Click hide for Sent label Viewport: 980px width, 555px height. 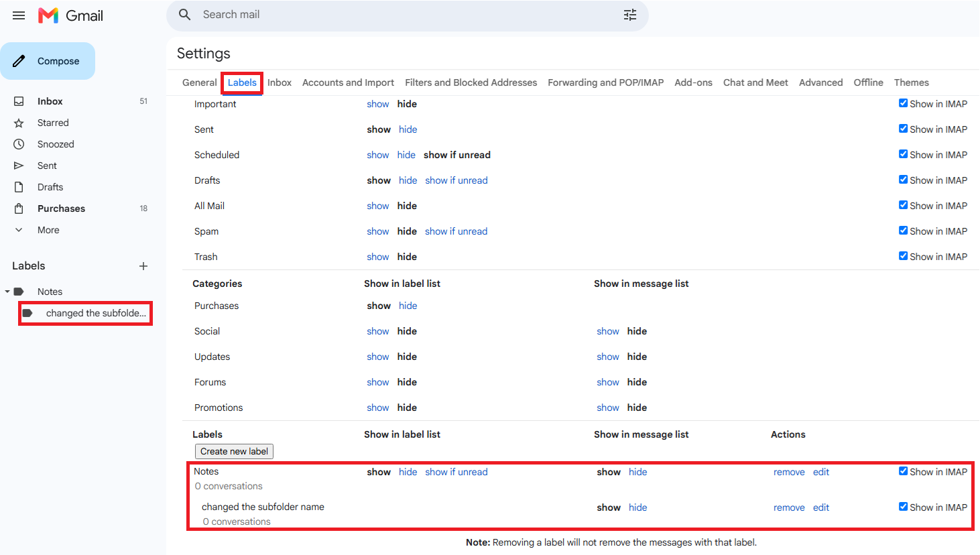coord(408,129)
